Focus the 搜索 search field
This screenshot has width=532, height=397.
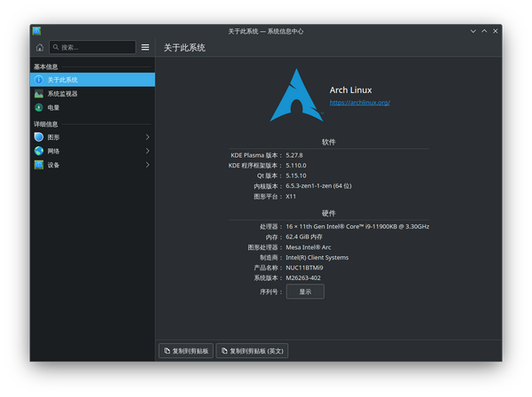coord(92,47)
